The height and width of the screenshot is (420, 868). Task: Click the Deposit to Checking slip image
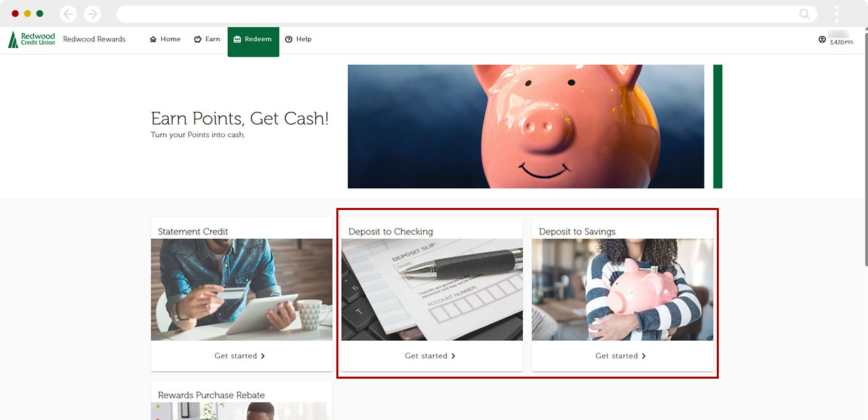pyautogui.click(x=432, y=289)
